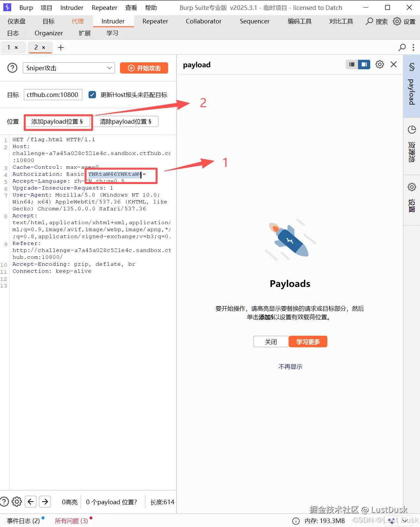
Task: Click the 长度:614 status text
Action: [162, 502]
